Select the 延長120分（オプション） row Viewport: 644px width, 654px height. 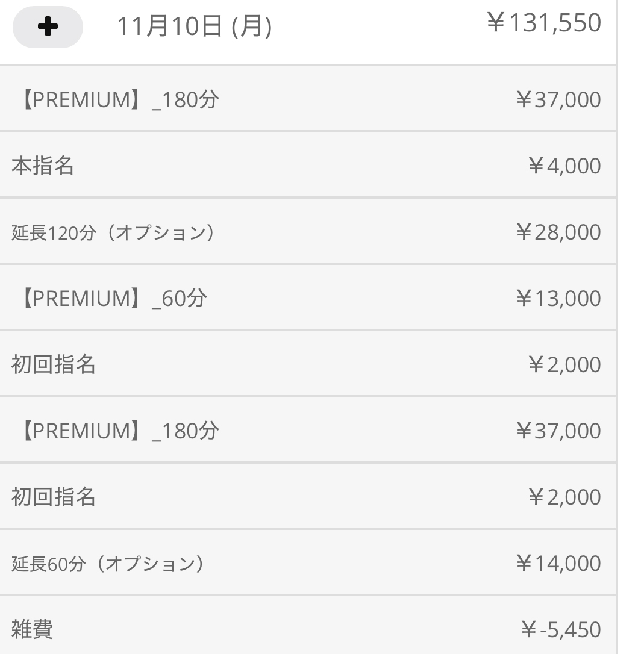(x=113, y=232)
